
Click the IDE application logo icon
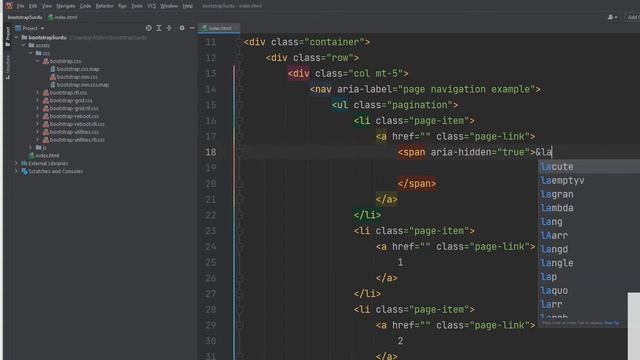point(9,6)
